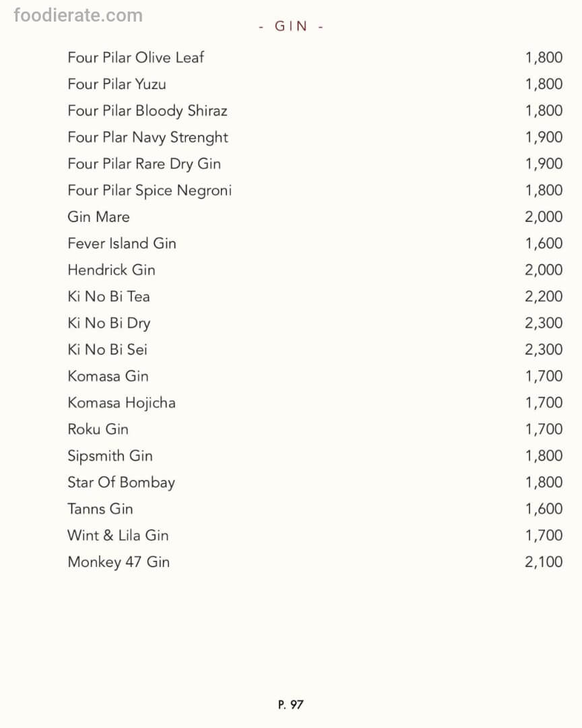Click the P. 97 page number
Image resolution: width=582 pixels, height=728 pixels.
[x=291, y=705]
